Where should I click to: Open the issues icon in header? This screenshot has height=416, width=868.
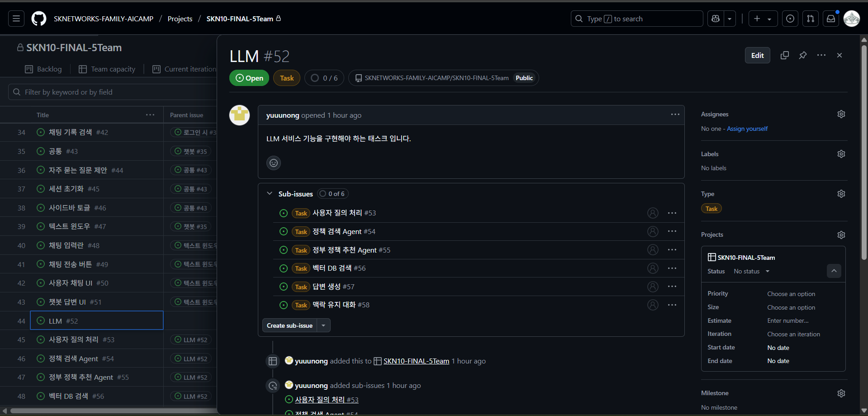click(x=790, y=19)
